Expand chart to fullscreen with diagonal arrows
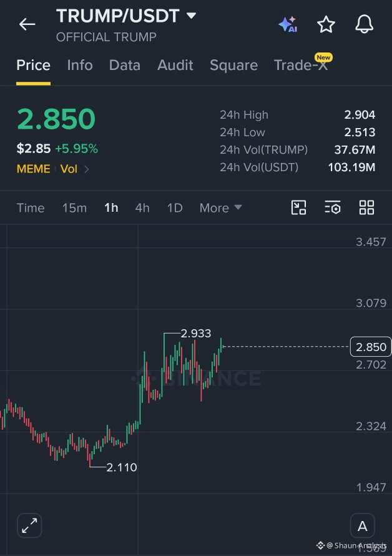Image resolution: width=392 pixels, height=556 pixels. [x=29, y=525]
